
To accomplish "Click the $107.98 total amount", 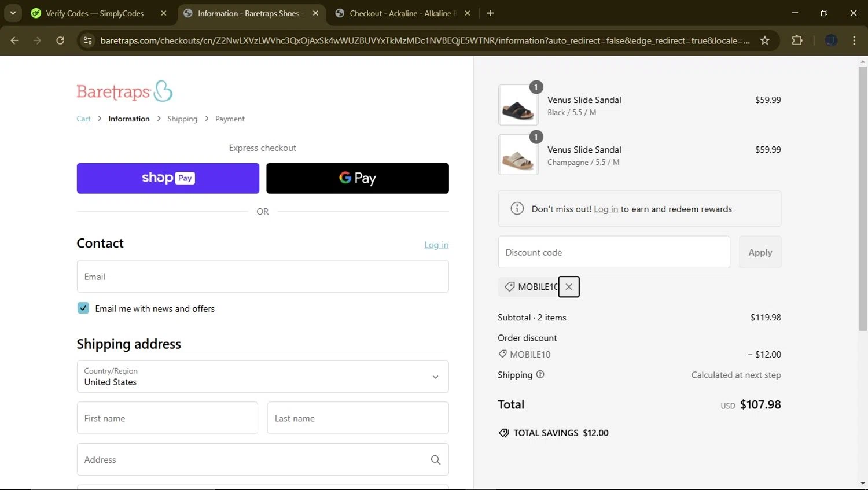I will pyautogui.click(x=760, y=404).
